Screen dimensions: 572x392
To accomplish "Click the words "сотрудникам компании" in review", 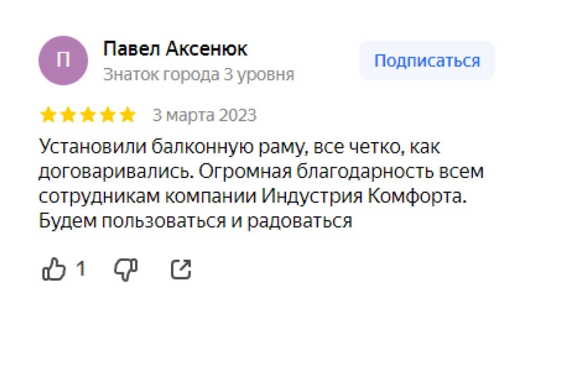I will (x=147, y=197).
